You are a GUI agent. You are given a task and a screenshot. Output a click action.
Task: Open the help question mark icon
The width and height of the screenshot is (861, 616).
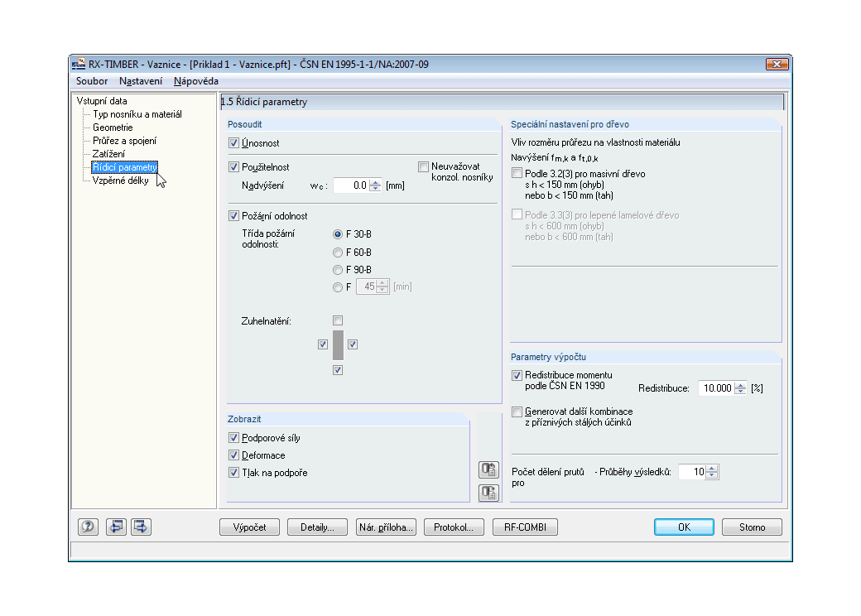point(88,527)
